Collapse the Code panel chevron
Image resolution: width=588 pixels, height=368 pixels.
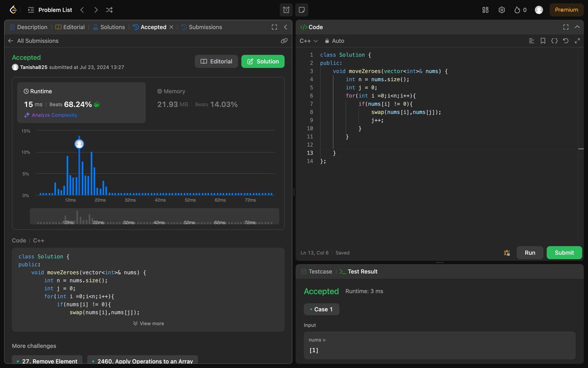tap(577, 27)
